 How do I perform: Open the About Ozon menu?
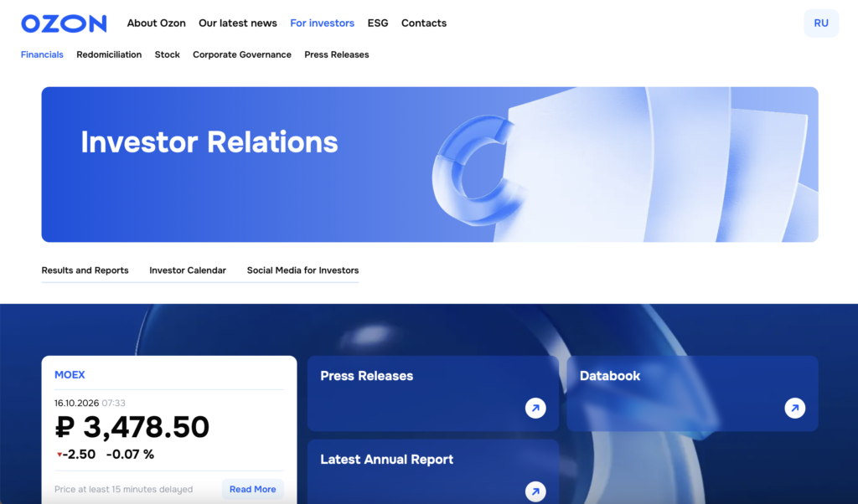157,23
